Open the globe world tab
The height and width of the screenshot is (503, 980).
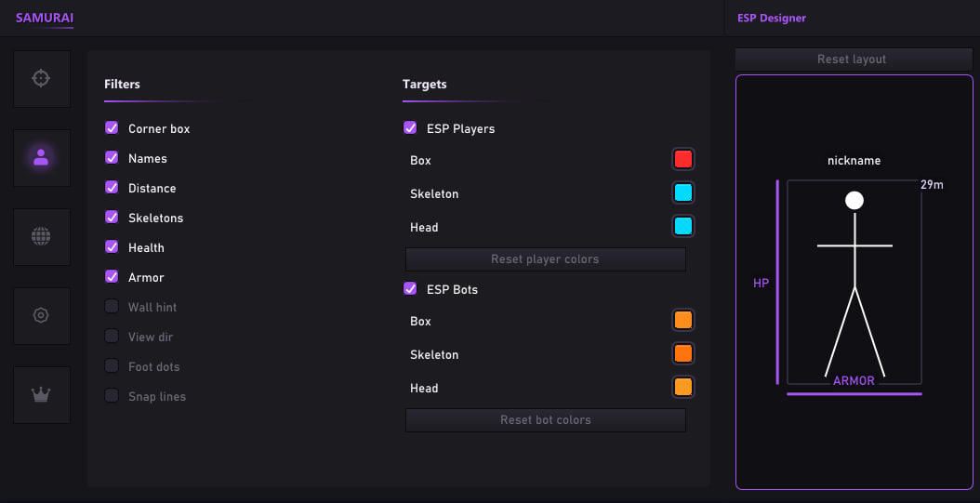[x=41, y=236]
